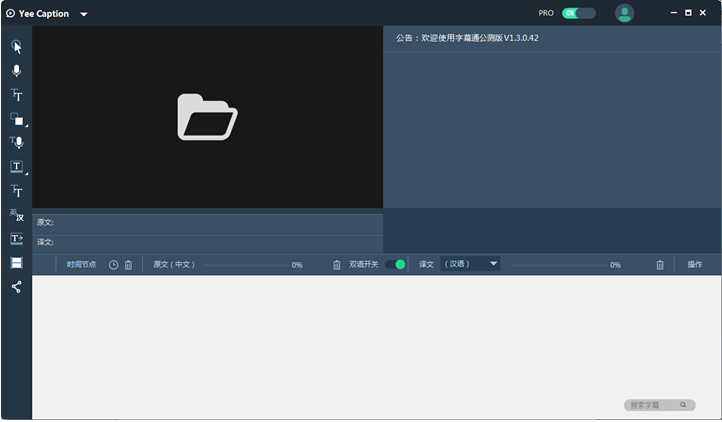Click the Yee Caption logo icon

[x=10, y=13]
